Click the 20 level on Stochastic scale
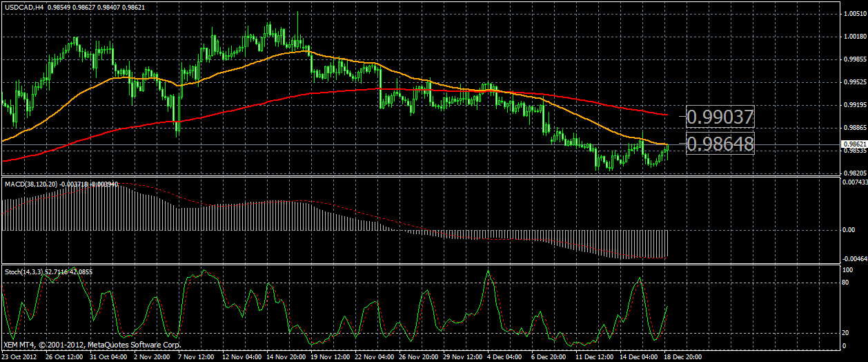This screenshot has height=362, width=868. pos(846,333)
